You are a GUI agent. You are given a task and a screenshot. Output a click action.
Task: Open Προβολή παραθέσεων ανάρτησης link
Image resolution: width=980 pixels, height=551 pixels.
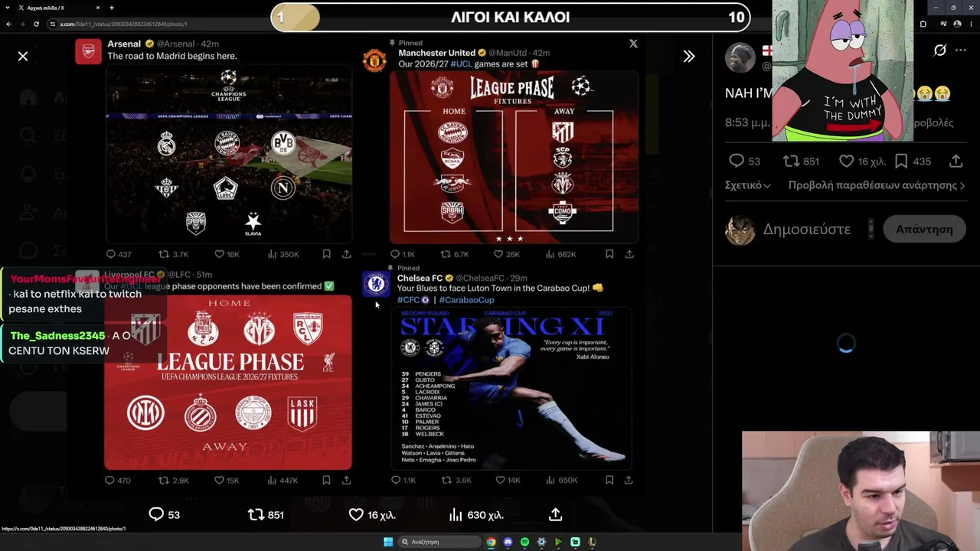tap(877, 185)
